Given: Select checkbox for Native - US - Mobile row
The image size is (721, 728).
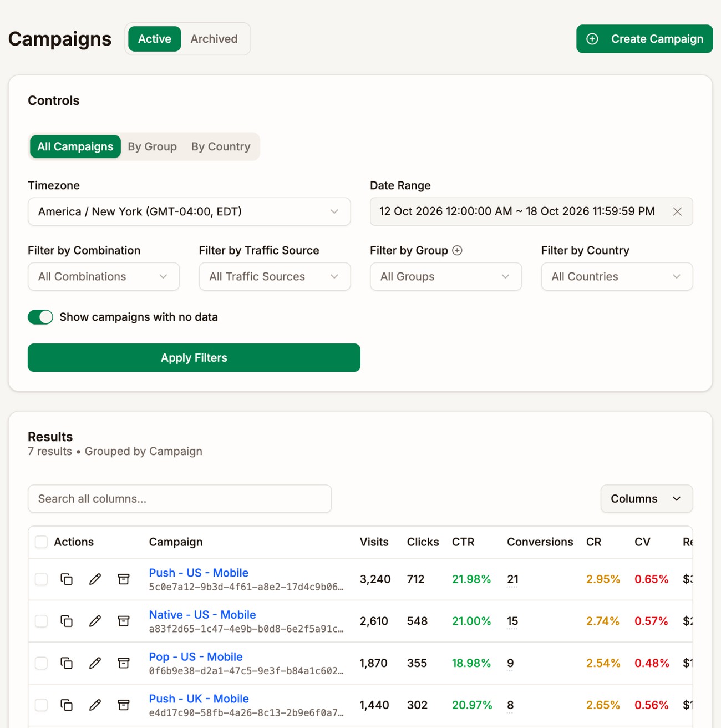Looking at the screenshot, I should [41, 621].
